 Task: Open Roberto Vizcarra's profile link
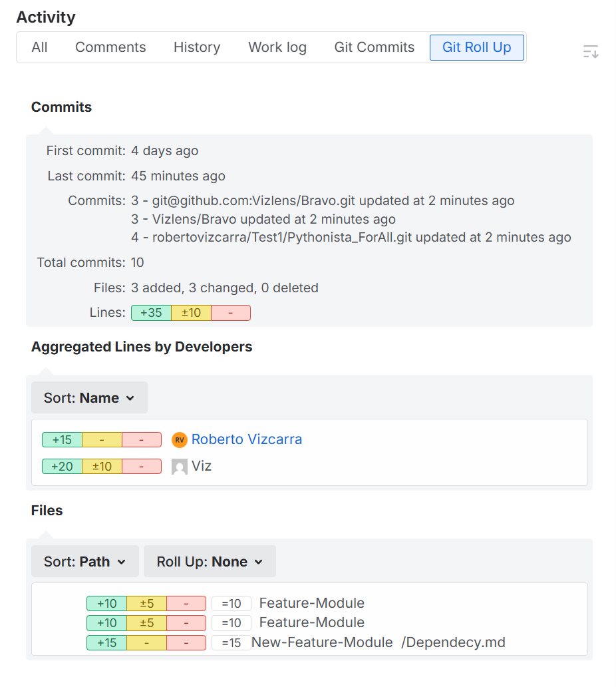[x=247, y=439]
